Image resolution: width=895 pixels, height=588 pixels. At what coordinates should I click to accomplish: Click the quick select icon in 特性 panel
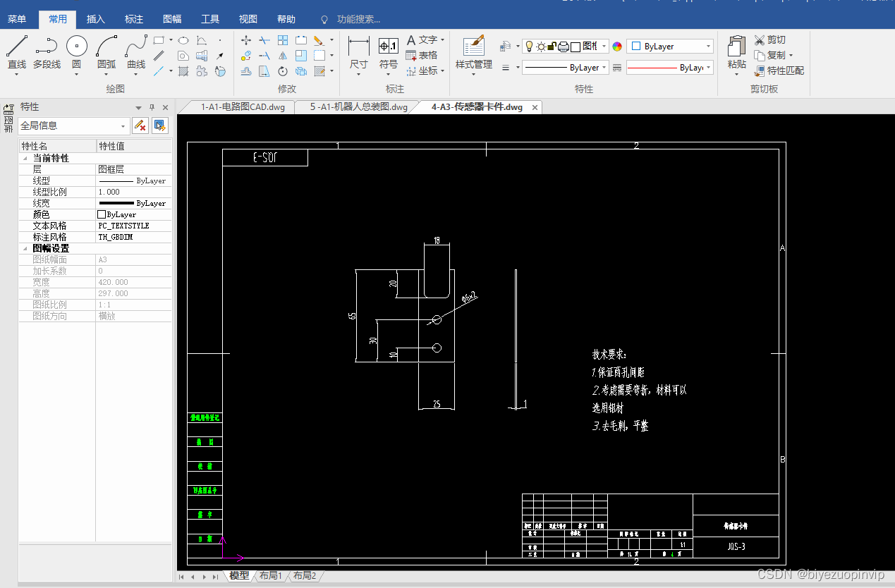click(x=160, y=125)
